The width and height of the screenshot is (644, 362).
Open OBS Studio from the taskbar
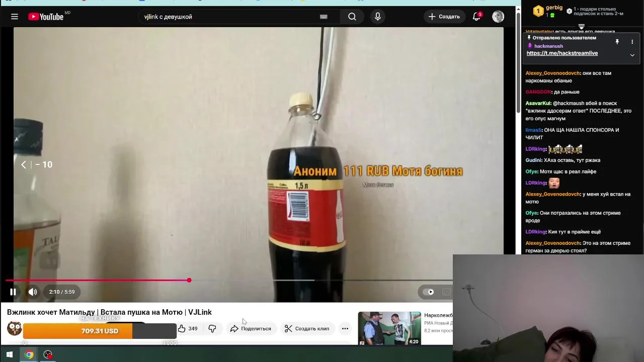point(48,354)
